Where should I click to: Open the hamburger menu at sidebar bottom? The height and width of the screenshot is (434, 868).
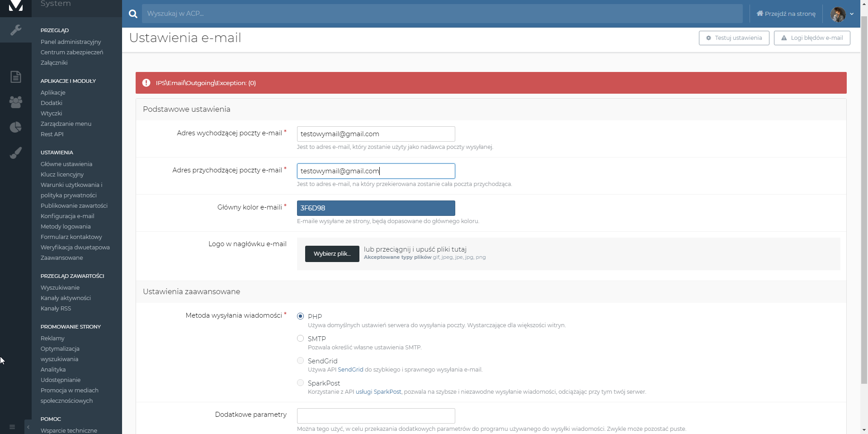click(x=12, y=427)
